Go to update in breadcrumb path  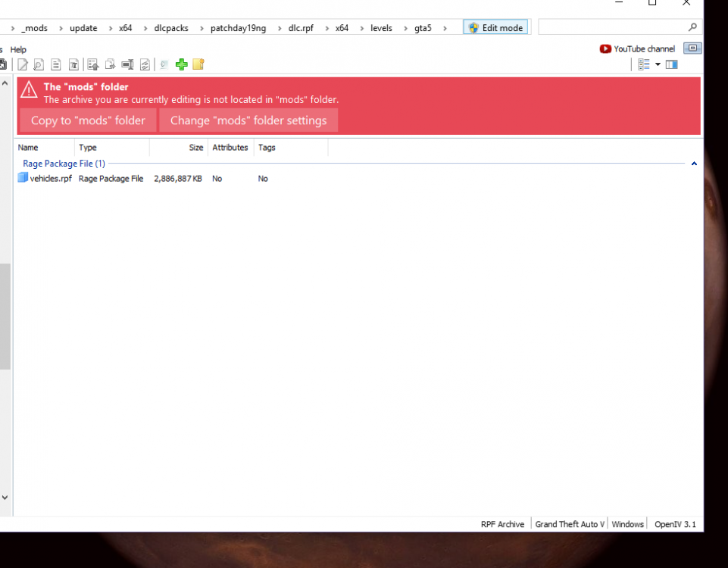point(83,28)
